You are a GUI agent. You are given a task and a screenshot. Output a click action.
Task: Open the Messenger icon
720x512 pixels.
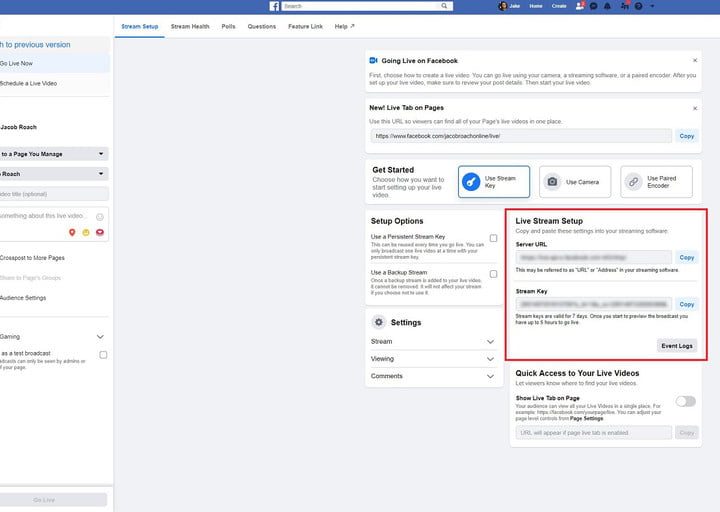593,6
